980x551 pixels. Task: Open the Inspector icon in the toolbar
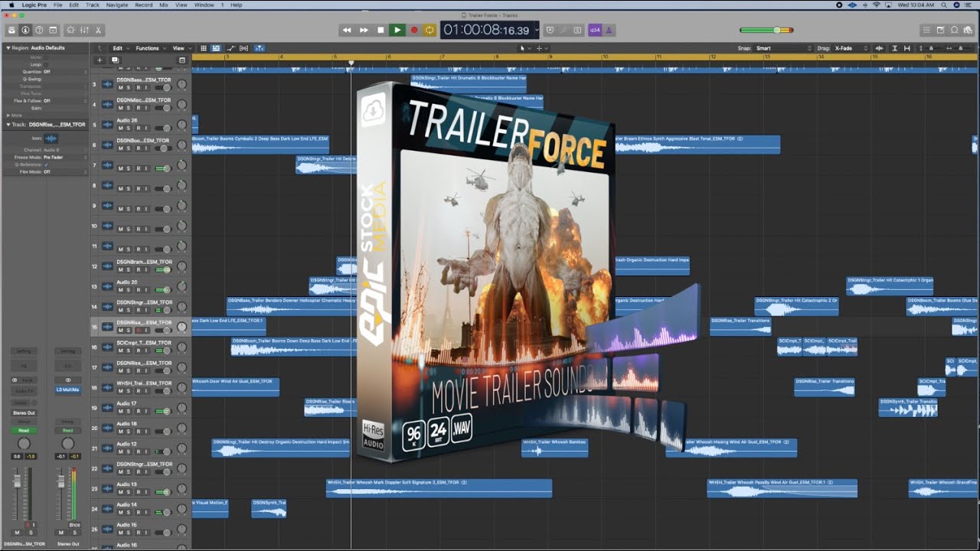click(x=25, y=30)
